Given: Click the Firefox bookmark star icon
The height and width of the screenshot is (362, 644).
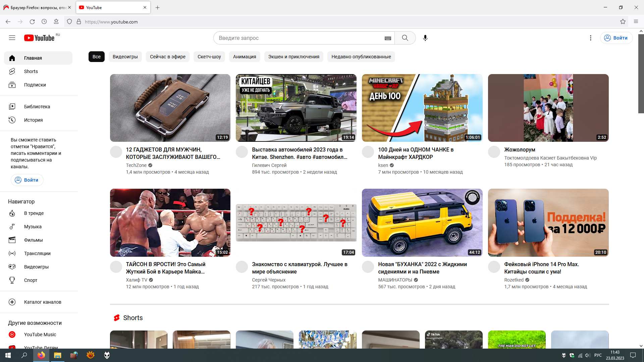Looking at the screenshot, I should [623, 22].
